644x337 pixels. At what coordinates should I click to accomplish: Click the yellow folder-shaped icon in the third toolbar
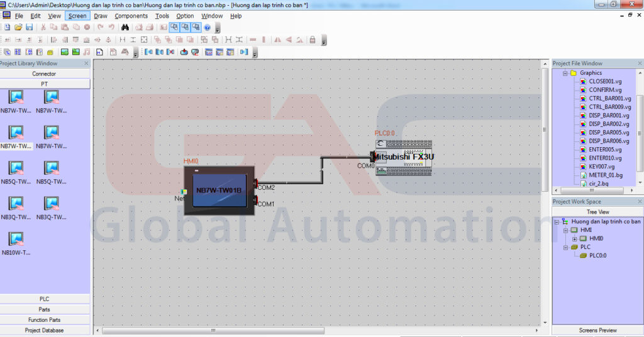point(50,52)
